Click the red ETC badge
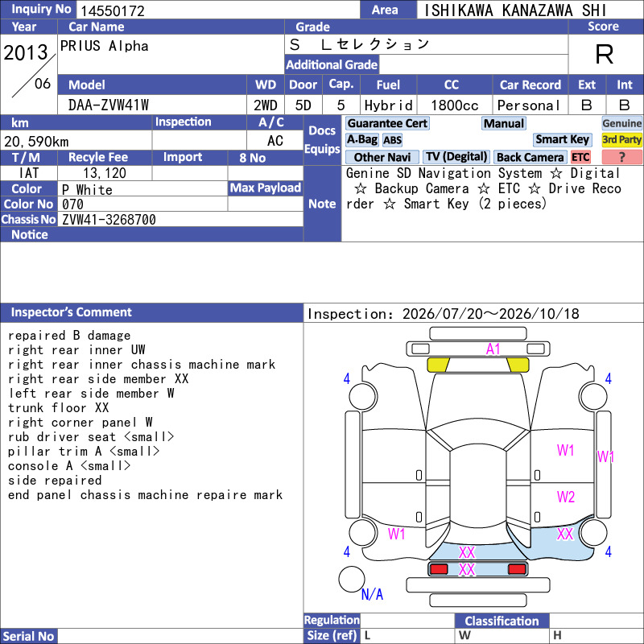The width and height of the screenshot is (644, 644). pyautogui.click(x=580, y=157)
